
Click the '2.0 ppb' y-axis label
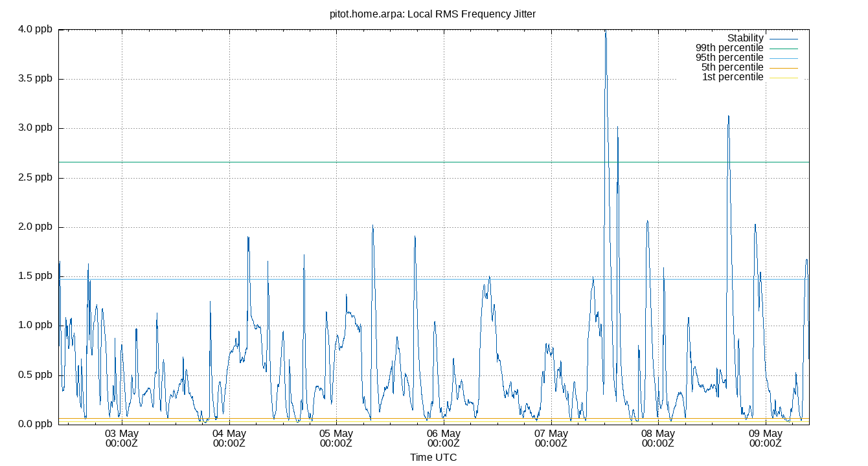coord(34,227)
